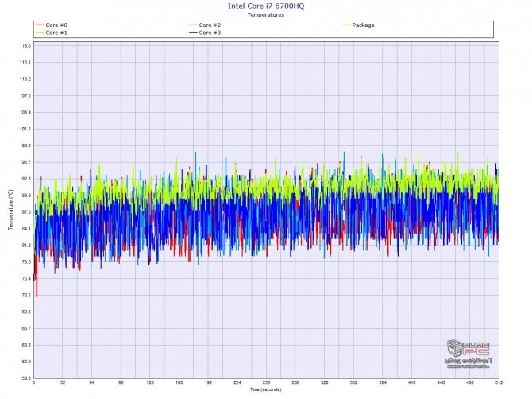The image size is (532, 399).
Task: Click the 104.4 y-axis value
Action: pyautogui.click(x=25, y=112)
